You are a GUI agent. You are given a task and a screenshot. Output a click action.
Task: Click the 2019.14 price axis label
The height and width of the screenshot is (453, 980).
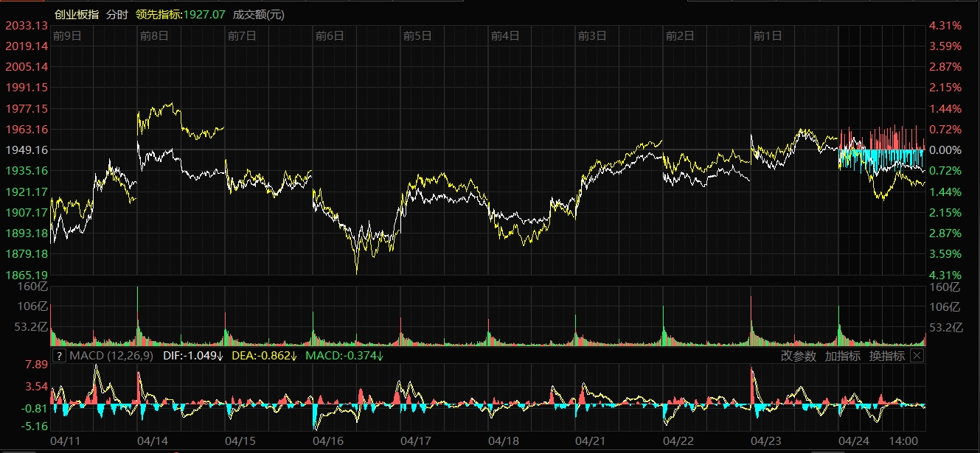click(27, 46)
